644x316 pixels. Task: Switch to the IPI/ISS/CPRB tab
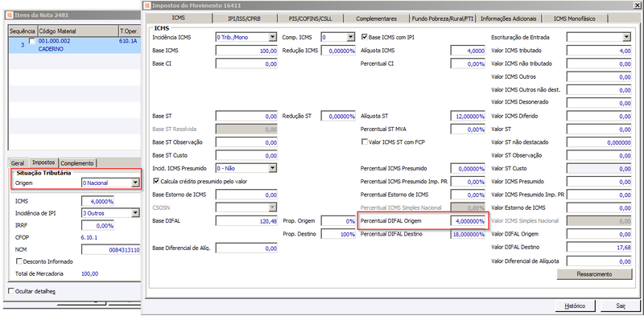click(245, 18)
